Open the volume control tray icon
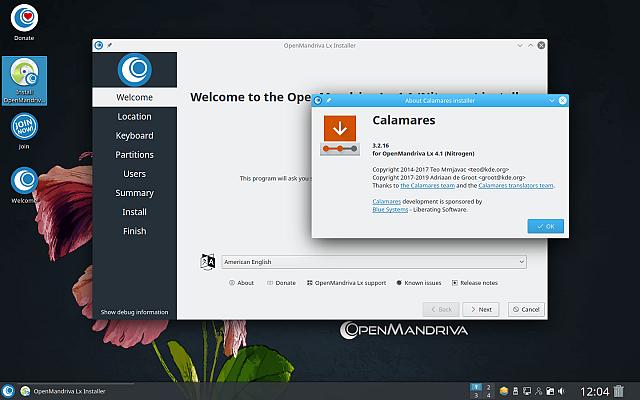The width and height of the screenshot is (640, 400). point(561,391)
